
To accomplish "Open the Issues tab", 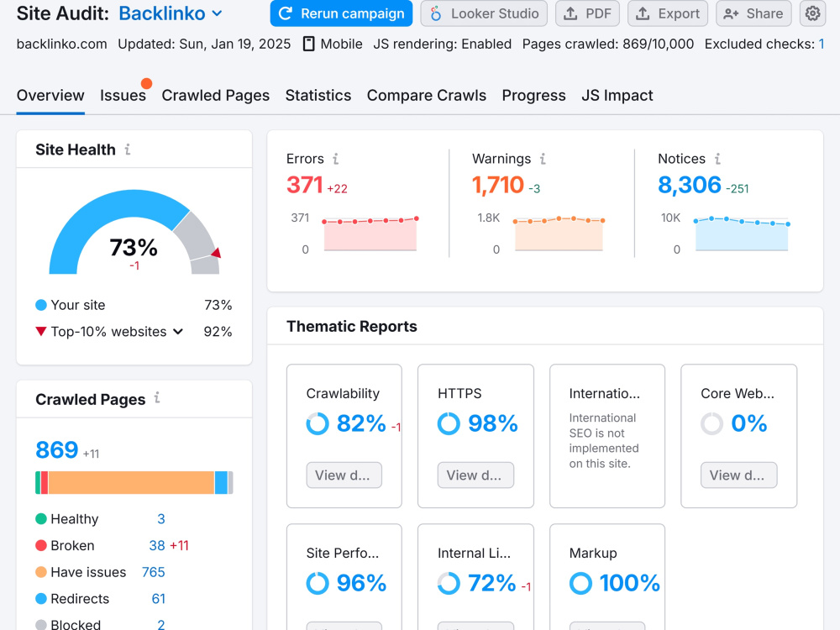I will [123, 96].
